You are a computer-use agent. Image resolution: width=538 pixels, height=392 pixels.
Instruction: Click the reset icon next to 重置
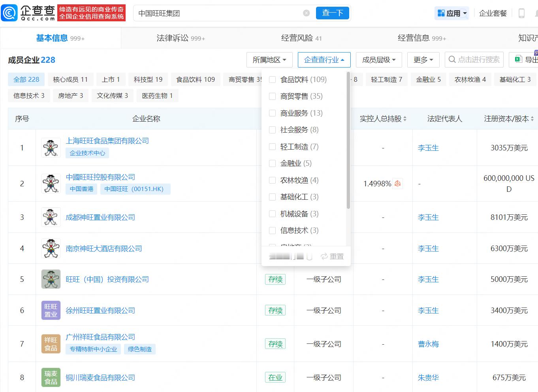pyautogui.click(x=324, y=257)
